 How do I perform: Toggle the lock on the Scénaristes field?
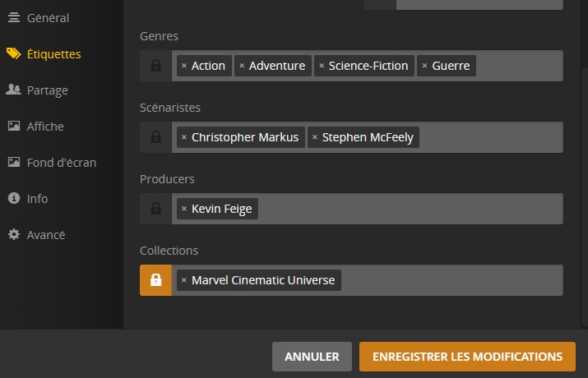(x=155, y=137)
